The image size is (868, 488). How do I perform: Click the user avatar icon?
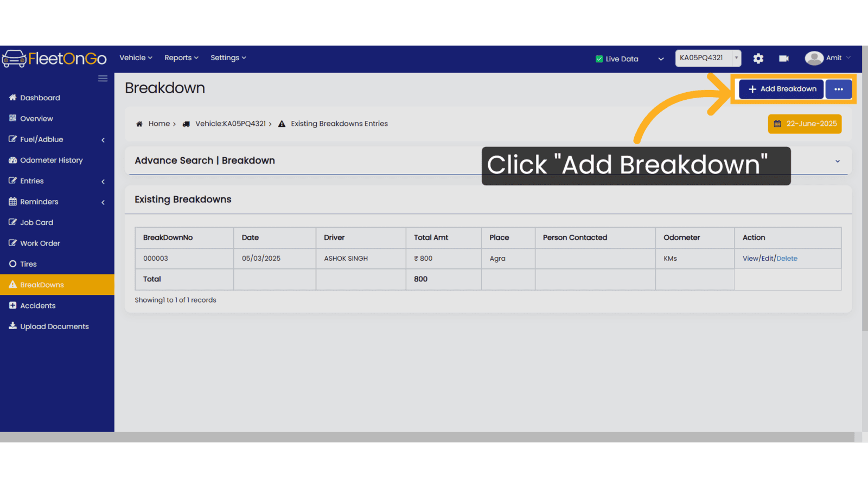[814, 58]
